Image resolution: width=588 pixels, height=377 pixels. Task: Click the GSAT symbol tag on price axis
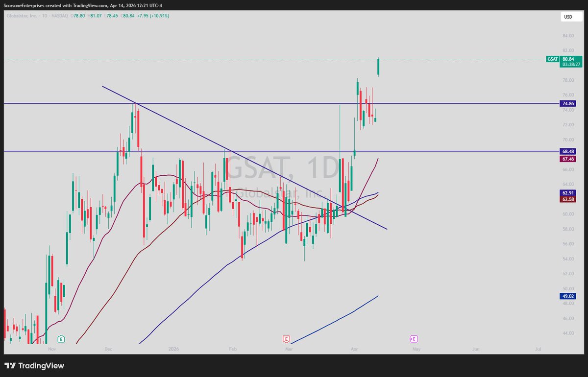tap(552, 59)
